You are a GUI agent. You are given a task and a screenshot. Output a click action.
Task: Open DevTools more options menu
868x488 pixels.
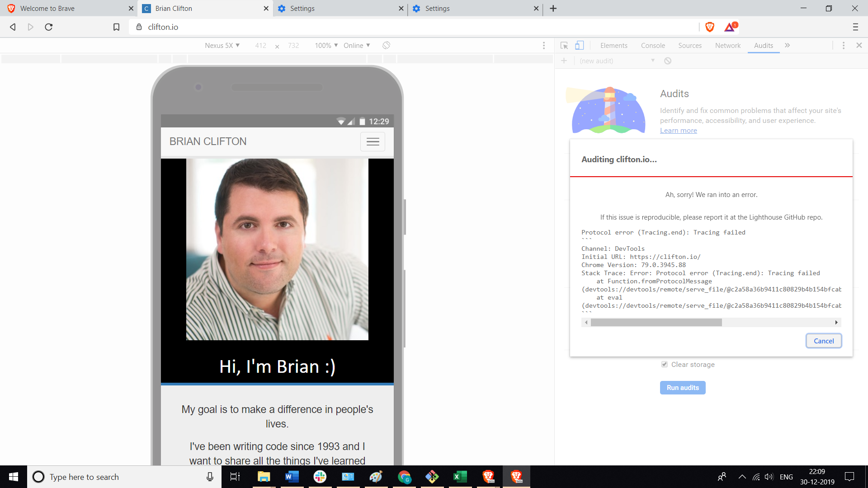(x=843, y=45)
